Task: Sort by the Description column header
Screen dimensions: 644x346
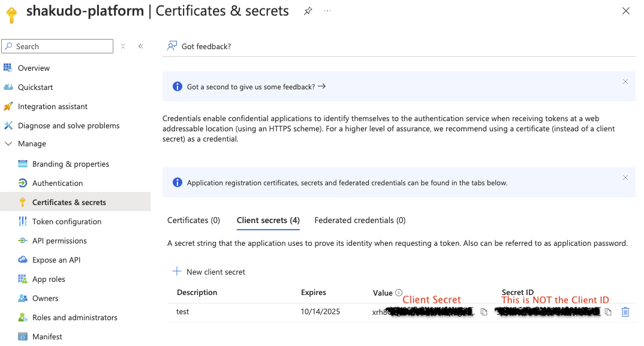Action: 197,293
